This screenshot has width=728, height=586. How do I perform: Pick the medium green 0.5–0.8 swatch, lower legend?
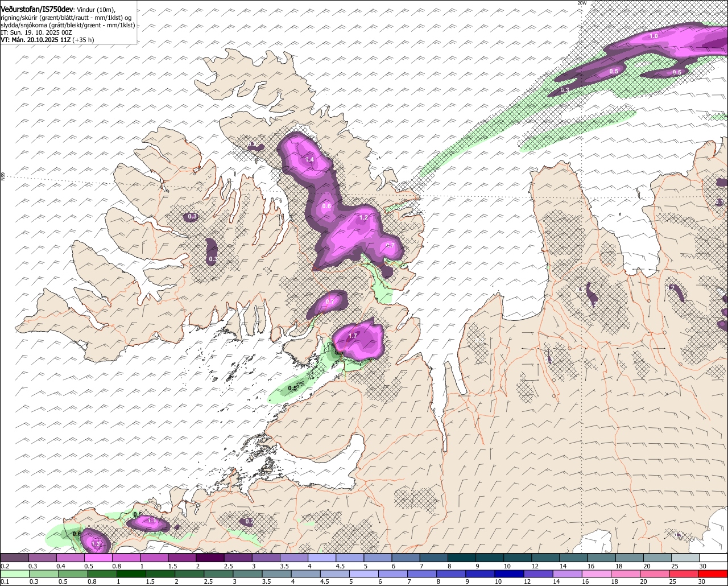click(x=73, y=573)
